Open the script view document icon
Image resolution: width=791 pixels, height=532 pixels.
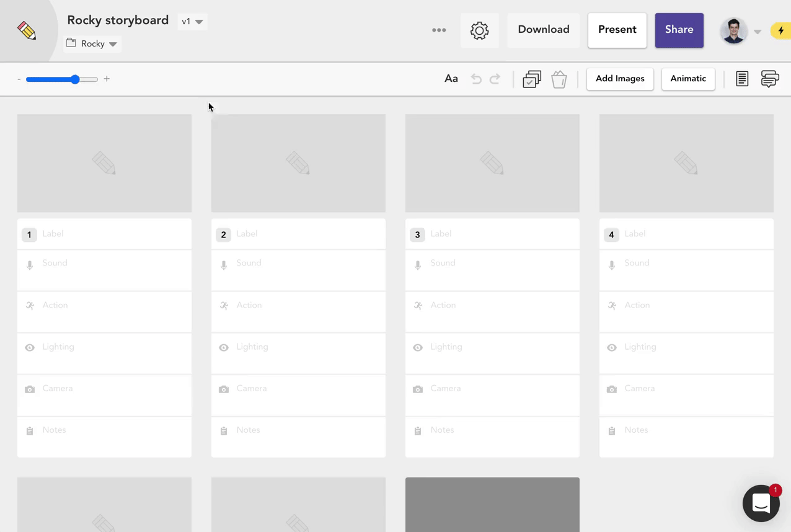pos(742,79)
